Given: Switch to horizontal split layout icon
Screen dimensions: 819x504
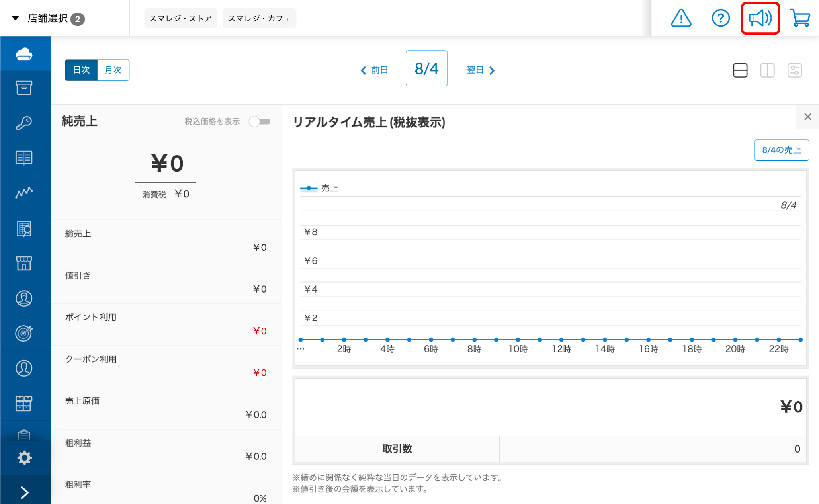Looking at the screenshot, I should pyautogui.click(x=740, y=70).
